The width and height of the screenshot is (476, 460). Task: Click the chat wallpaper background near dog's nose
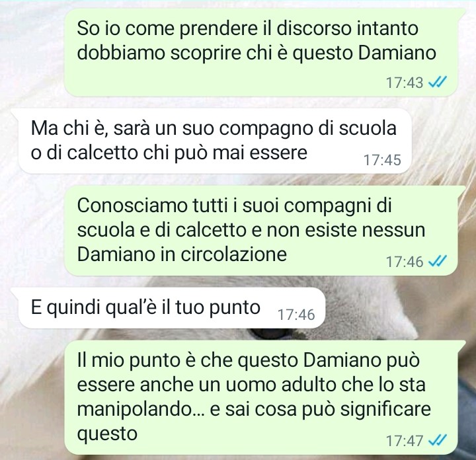(x=270, y=333)
